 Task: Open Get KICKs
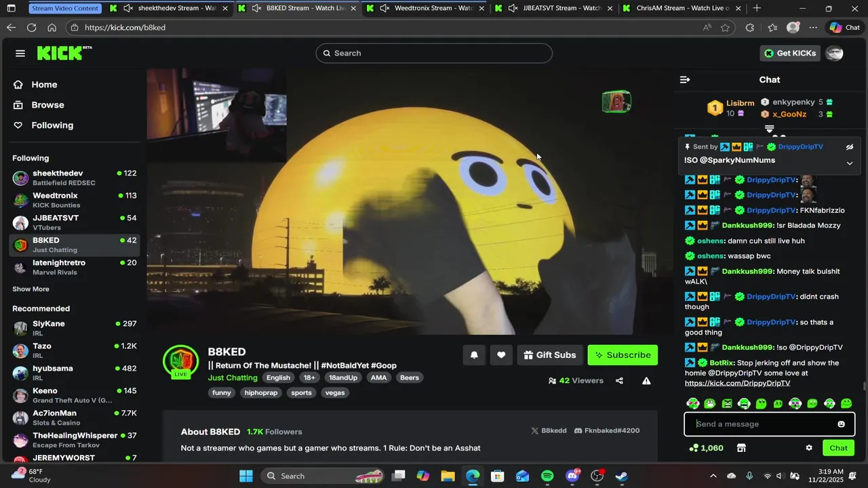point(790,53)
